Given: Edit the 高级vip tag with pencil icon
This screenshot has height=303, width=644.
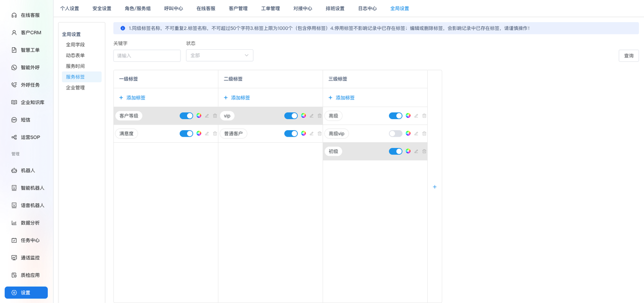Looking at the screenshot, I should [416, 134].
